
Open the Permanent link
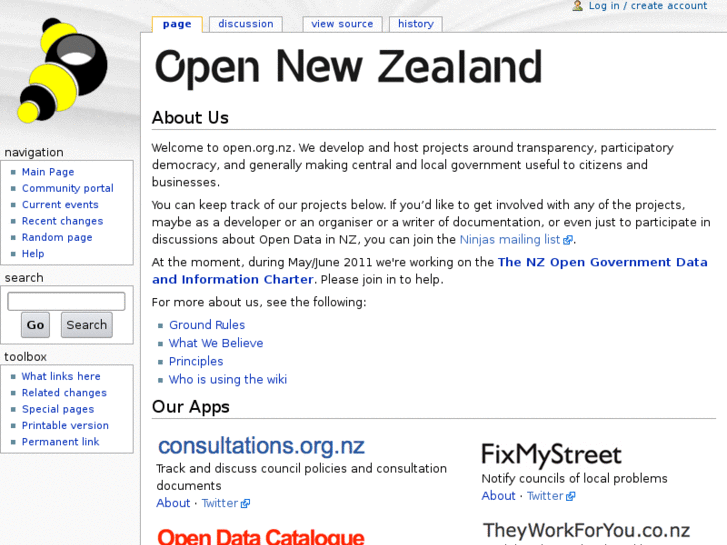tap(60, 442)
